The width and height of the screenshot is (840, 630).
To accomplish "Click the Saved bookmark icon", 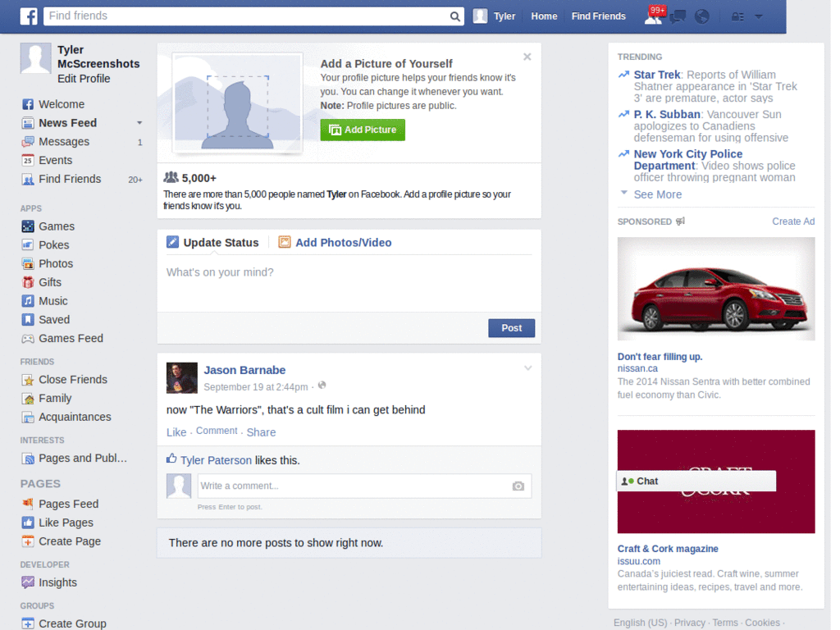I will (x=28, y=319).
